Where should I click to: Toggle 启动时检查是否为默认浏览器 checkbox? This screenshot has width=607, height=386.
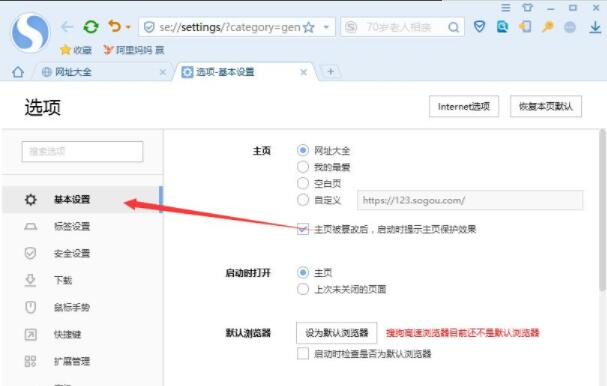pos(303,353)
